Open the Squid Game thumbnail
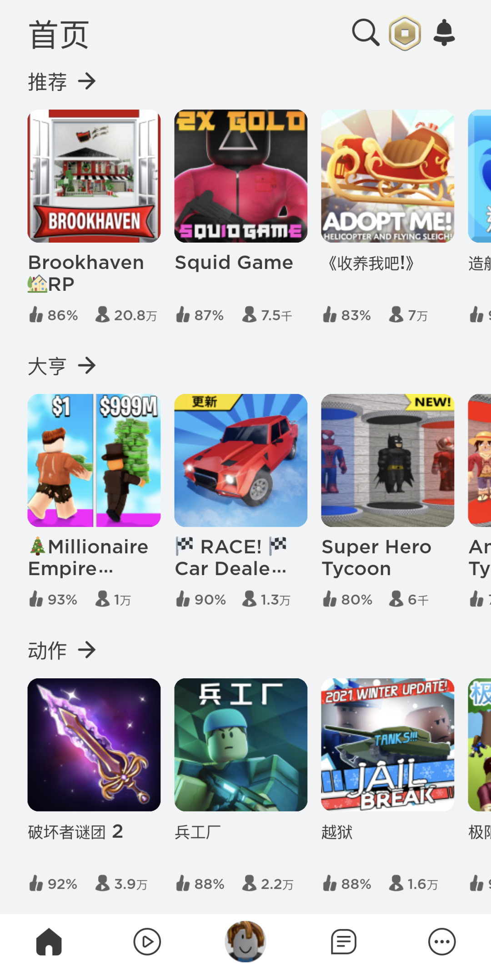Image resolution: width=491 pixels, height=980 pixels. 241,176
